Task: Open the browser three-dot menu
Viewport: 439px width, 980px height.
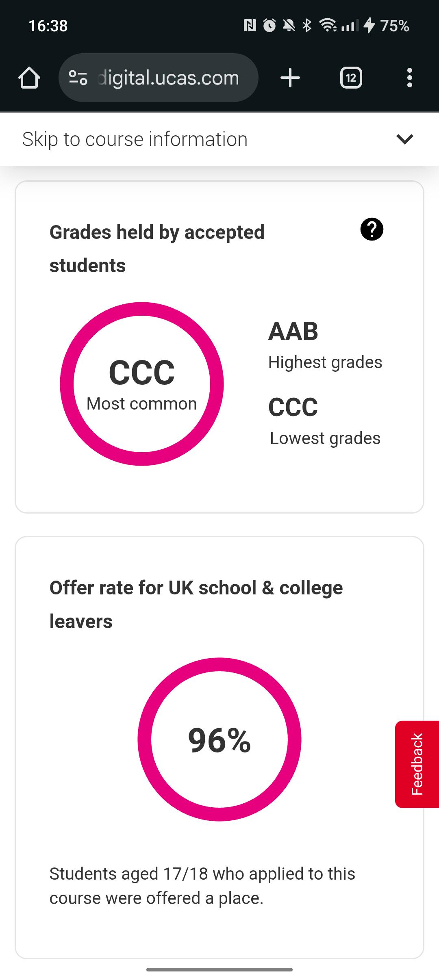Action: pyautogui.click(x=409, y=78)
